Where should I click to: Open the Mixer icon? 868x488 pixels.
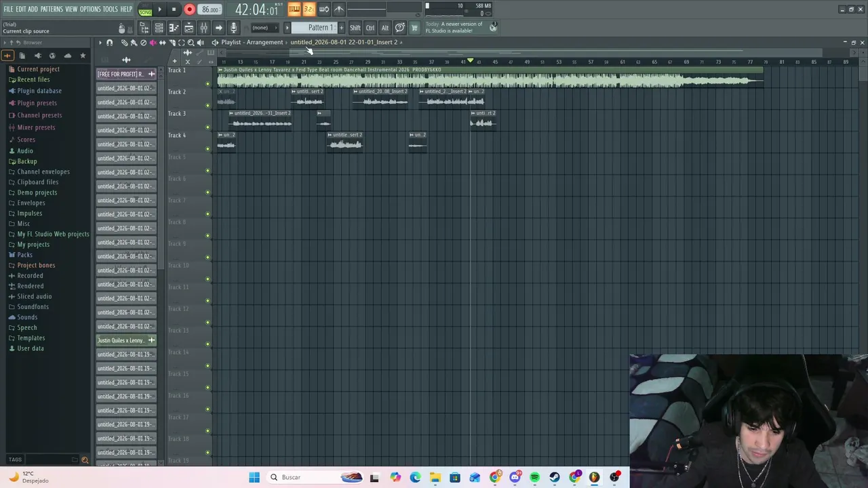click(203, 28)
